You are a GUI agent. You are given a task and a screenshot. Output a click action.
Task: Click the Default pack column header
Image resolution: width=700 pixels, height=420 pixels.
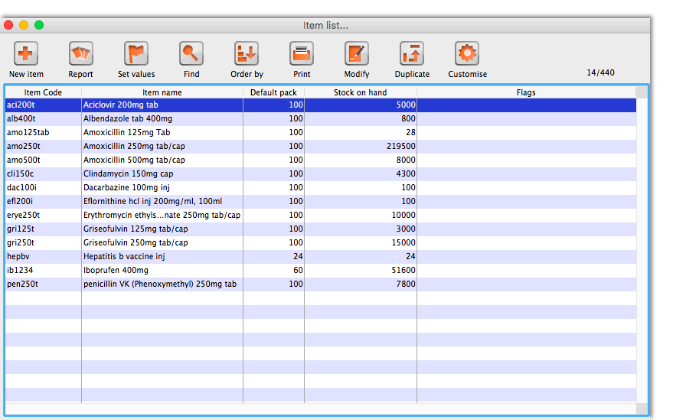click(273, 92)
